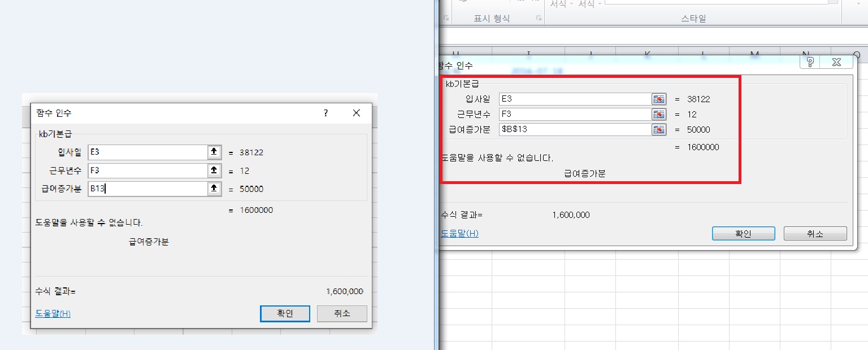Click collapse icon beside B13 in left dialog

coord(214,189)
